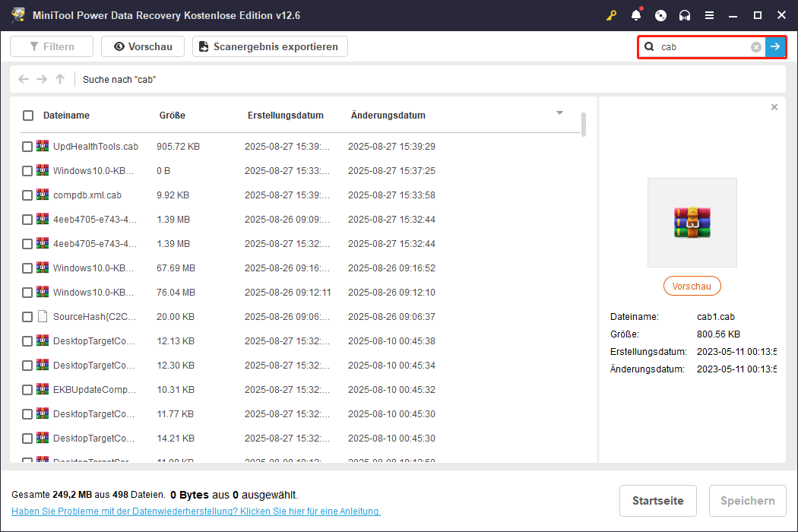This screenshot has width=798, height=532.
Task: Click the Filtern button
Action: (x=52, y=46)
